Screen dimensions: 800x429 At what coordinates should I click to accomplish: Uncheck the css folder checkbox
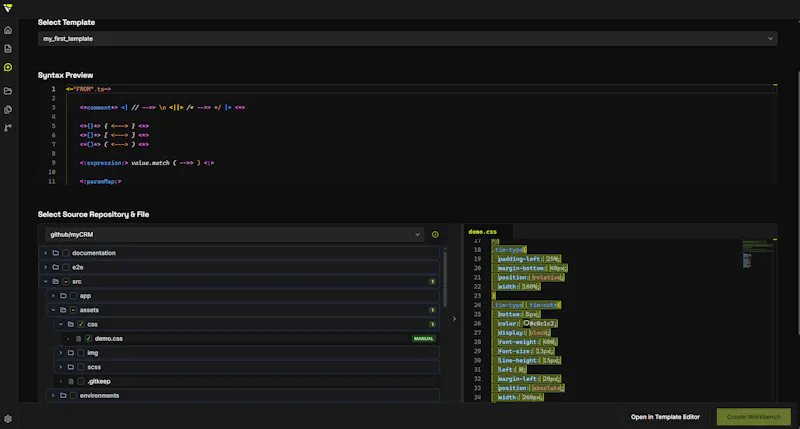coord(81,324)
